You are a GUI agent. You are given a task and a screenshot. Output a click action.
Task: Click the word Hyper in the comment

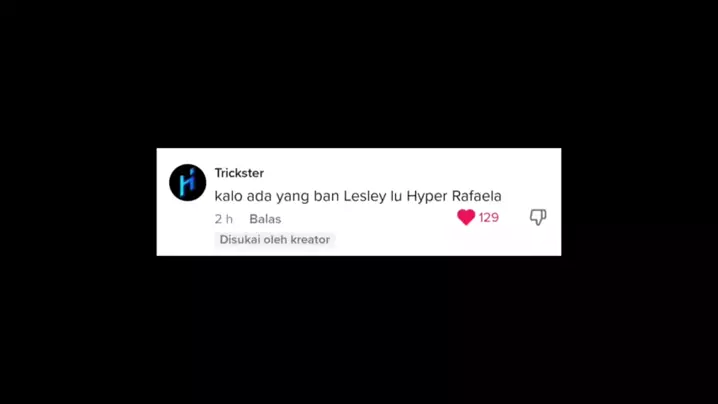tap(427, 197)
